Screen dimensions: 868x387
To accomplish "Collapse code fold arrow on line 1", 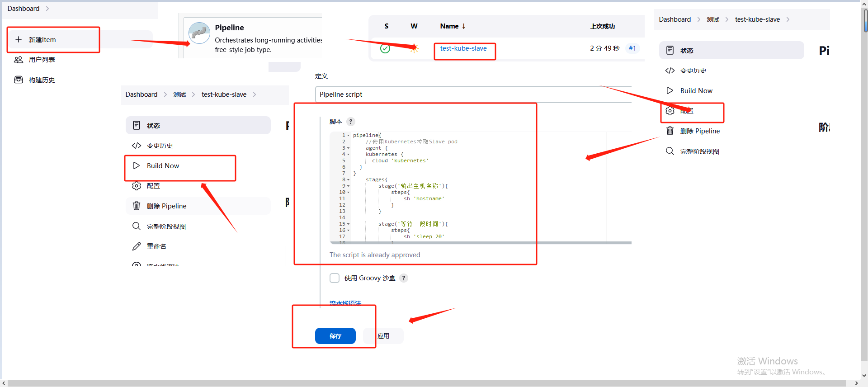I will (x=349, y=135).
